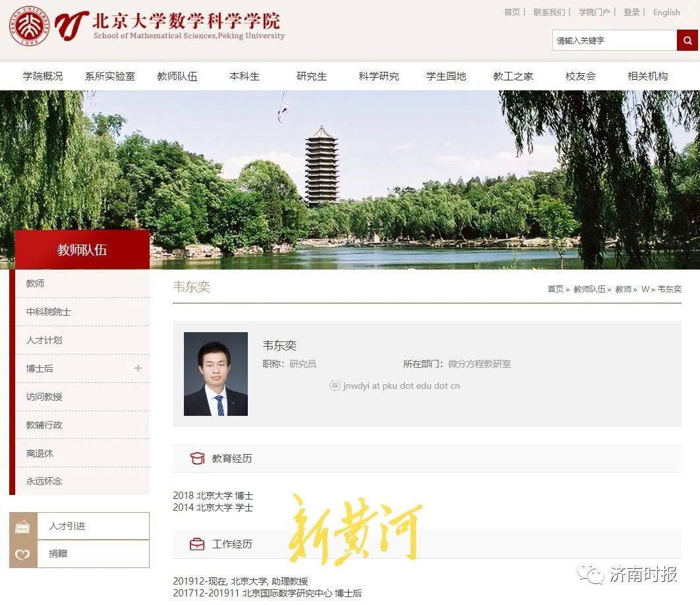Screen dimensions: 700x605
Task: Click the campus pagoda banner image
Action: pos(350,179)
